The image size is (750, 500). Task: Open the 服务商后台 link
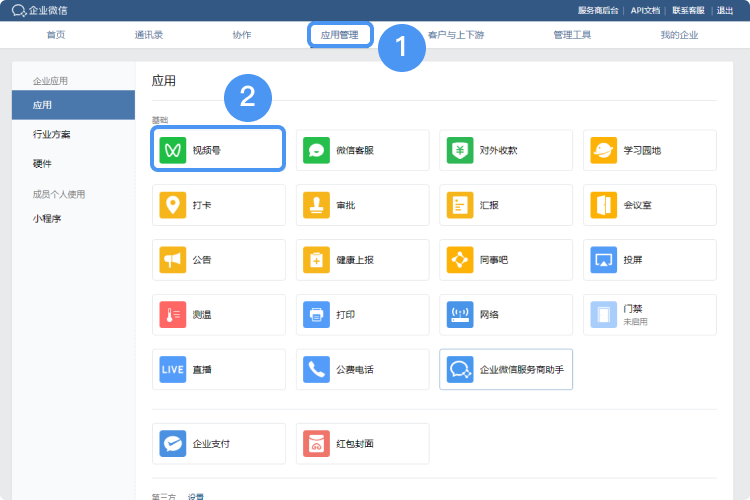[599, 10]
